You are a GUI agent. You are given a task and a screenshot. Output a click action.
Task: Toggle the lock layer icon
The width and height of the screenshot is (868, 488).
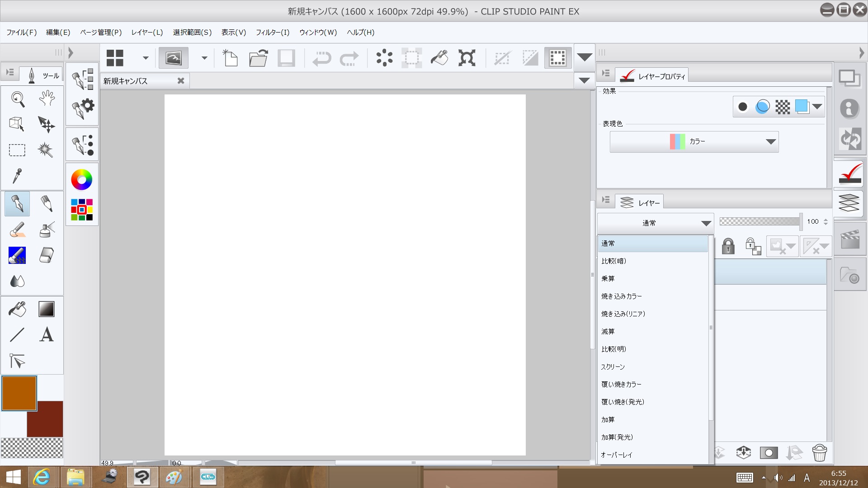click(x=728, y=246)
